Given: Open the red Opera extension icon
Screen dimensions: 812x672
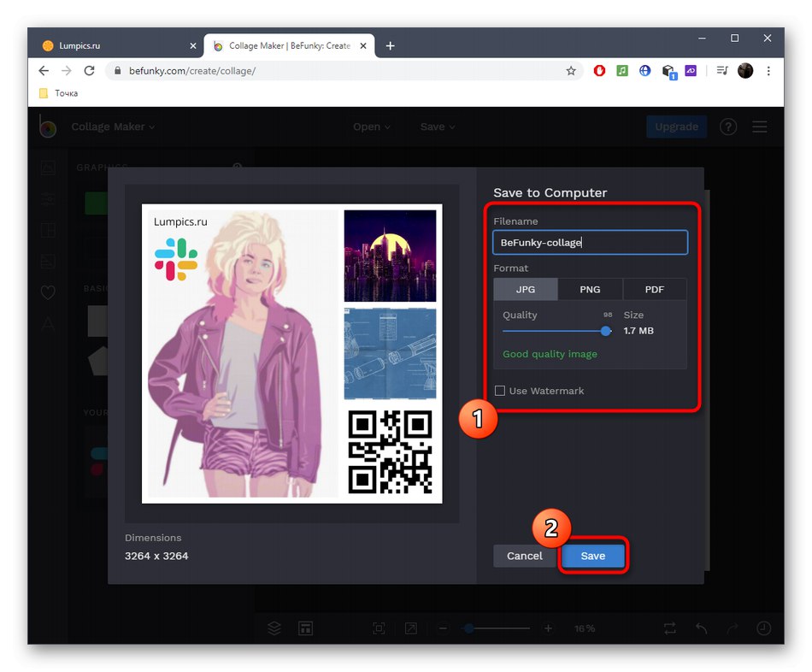Looking at the screenshot, I should click(x=599, y=70).
